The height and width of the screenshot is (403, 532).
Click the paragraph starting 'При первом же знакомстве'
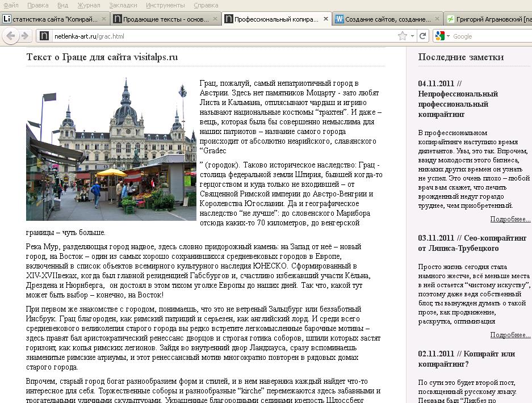pyautogui.click(x=203, y=338)
